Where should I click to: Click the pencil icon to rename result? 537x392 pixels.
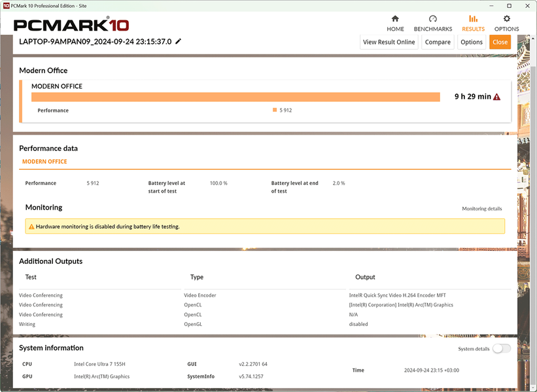[x=178, y=41]
